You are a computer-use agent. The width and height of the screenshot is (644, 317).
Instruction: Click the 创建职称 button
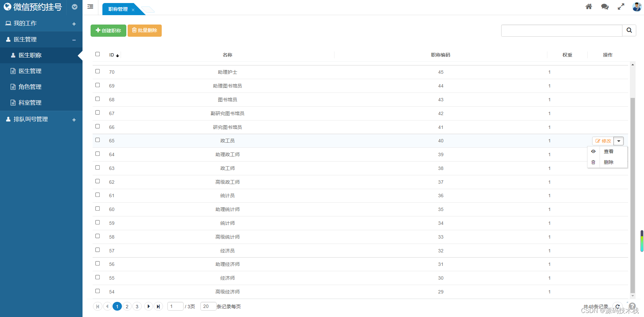pyautogui.click(x=108, y=31)
